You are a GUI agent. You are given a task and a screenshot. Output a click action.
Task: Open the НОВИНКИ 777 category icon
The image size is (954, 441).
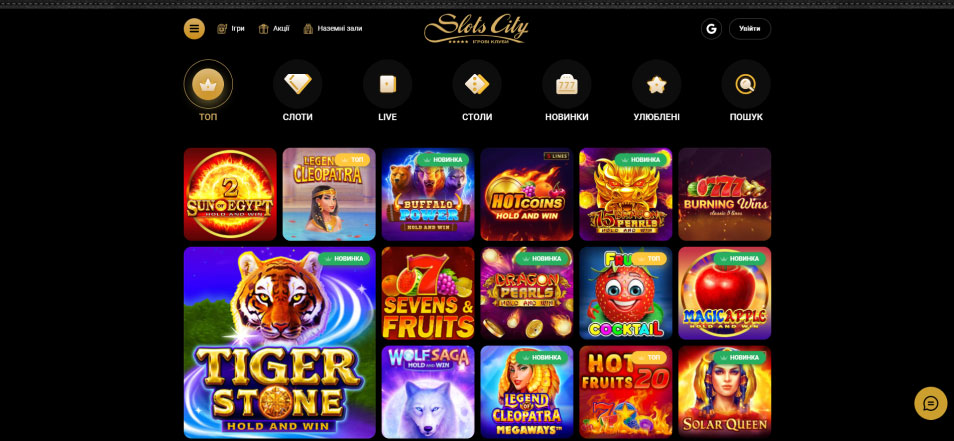click(566, 84)
